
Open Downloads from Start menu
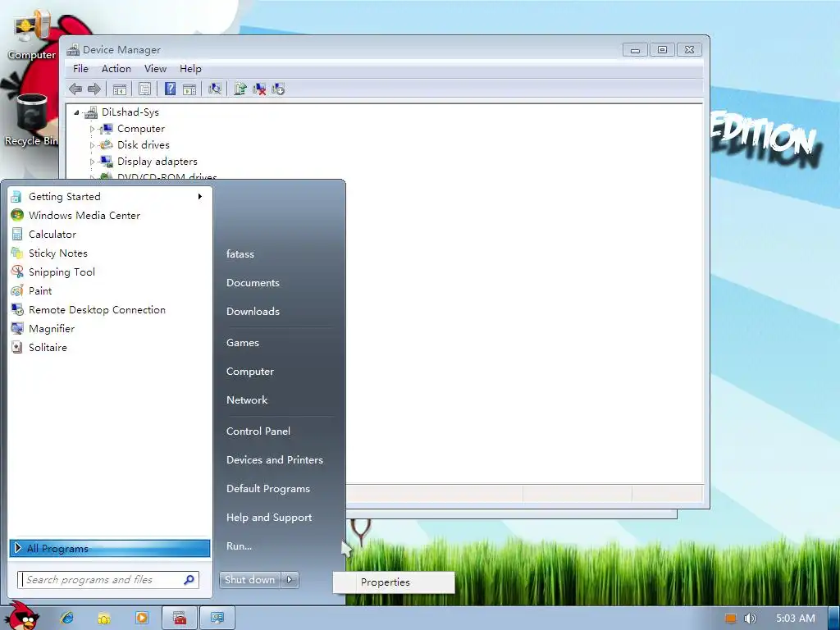pos(253,311)
